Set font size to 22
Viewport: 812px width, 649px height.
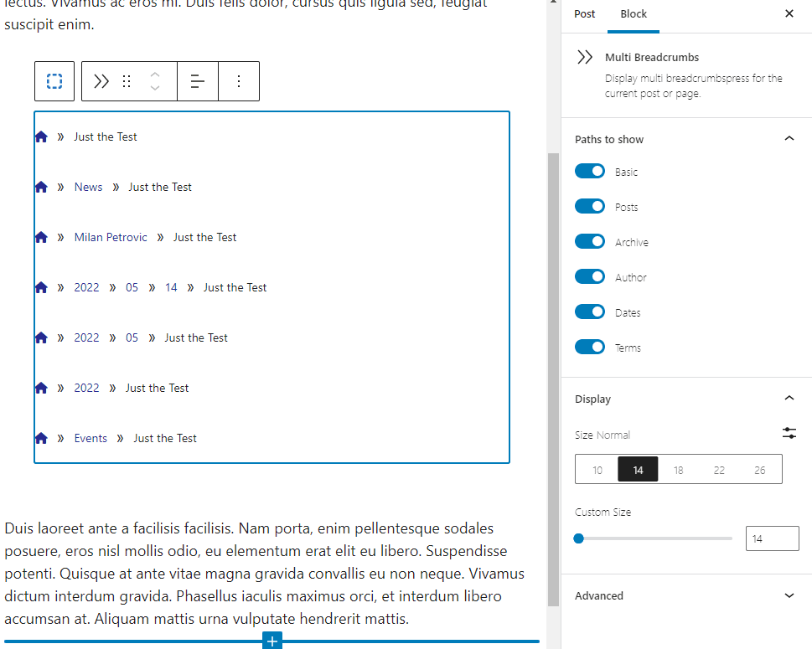point(719,470)
